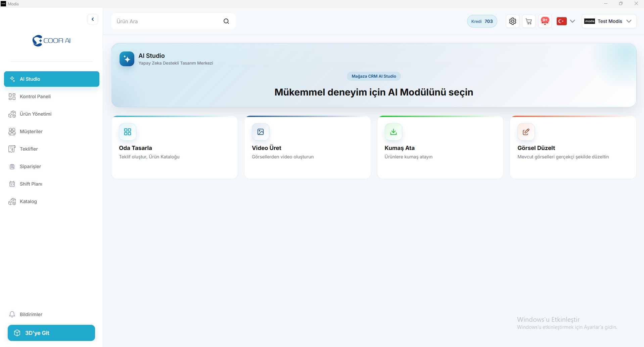Open Teklifler in the sidebar

click(52, 149)
